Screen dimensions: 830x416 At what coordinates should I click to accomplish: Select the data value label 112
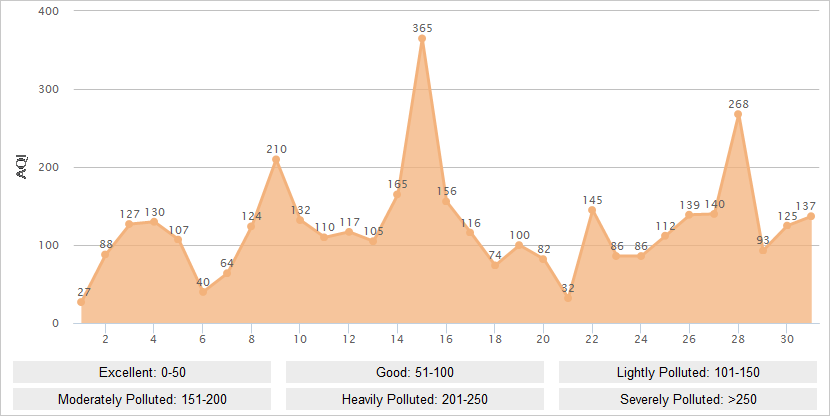coord(665,226)
